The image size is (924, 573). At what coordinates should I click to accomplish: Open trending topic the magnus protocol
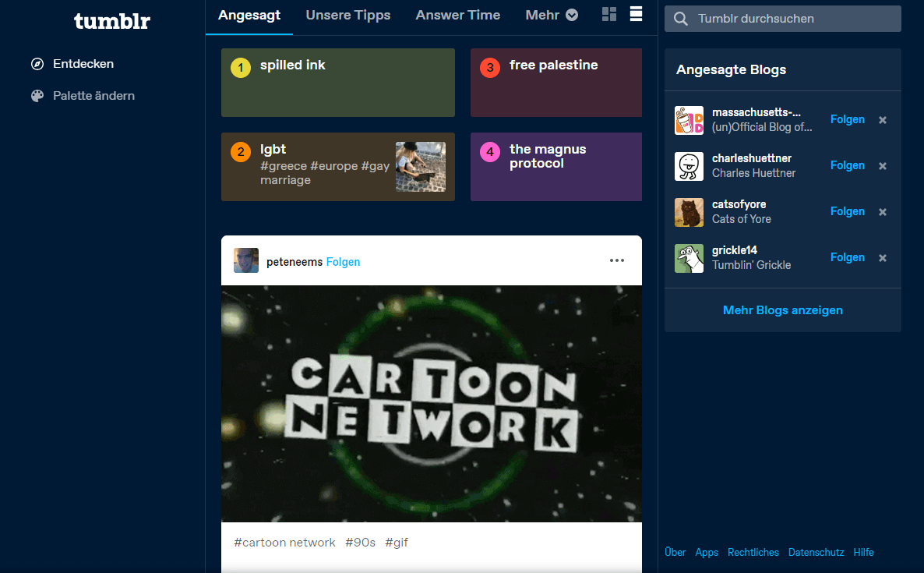click(x=555, y=167)
